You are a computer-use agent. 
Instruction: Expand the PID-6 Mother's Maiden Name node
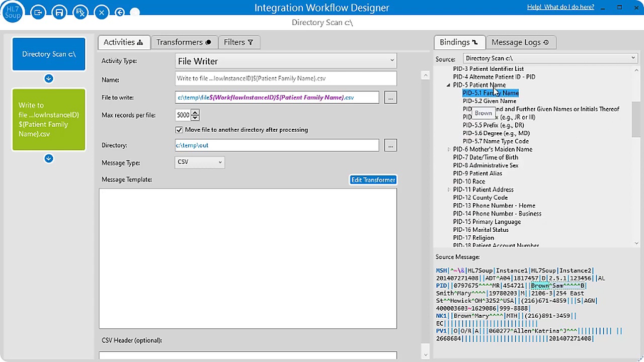coord(449,149)
